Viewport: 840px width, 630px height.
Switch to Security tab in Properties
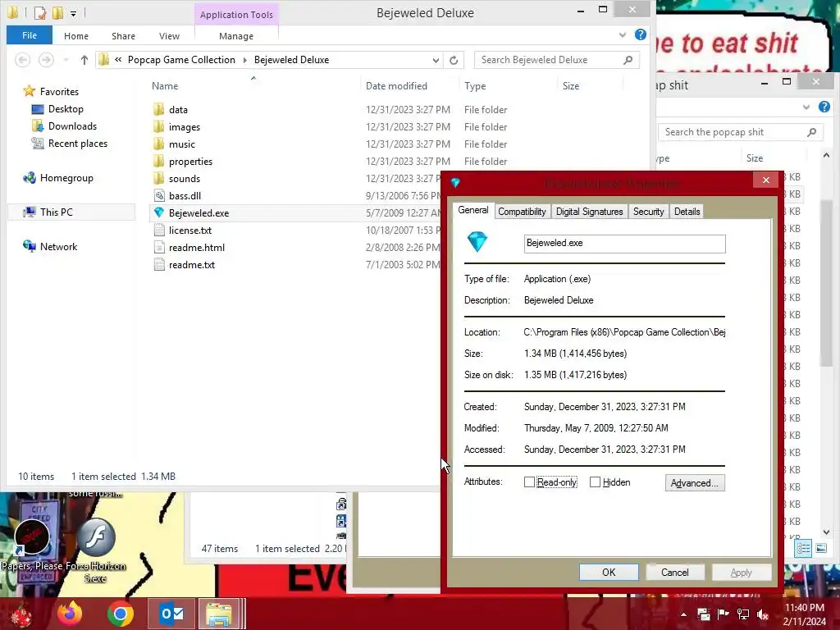(648, 212)
